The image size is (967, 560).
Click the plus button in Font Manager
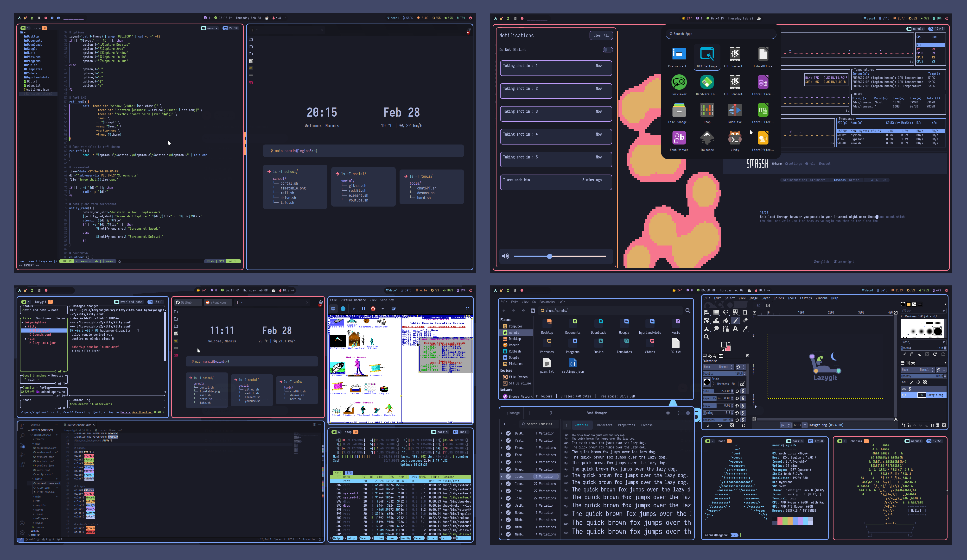[x=529, y=413]
